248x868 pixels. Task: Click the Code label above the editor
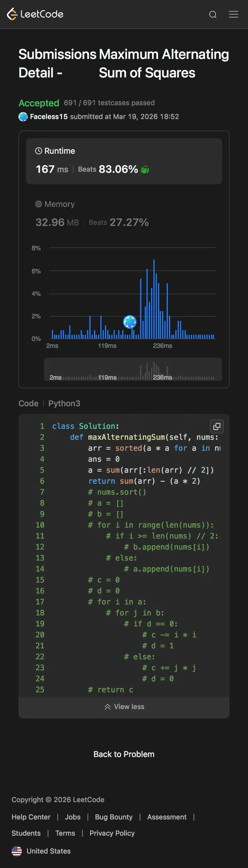(28, 403)
